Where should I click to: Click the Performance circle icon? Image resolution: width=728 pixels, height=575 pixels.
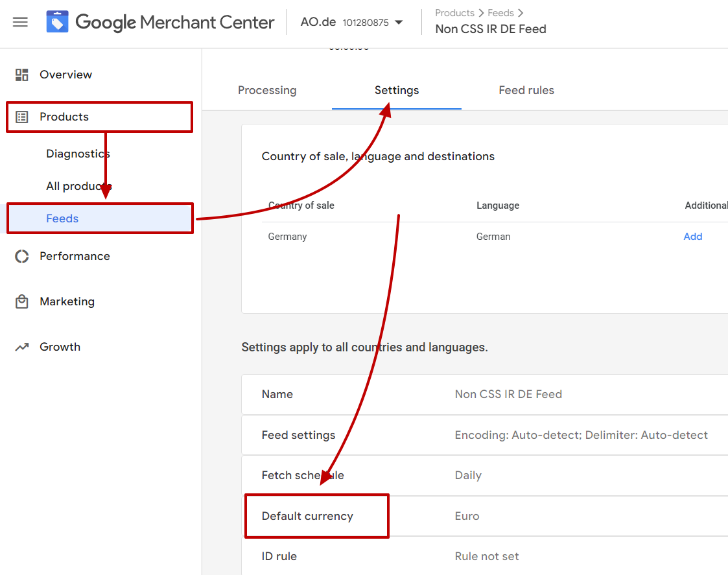(22, 256)
